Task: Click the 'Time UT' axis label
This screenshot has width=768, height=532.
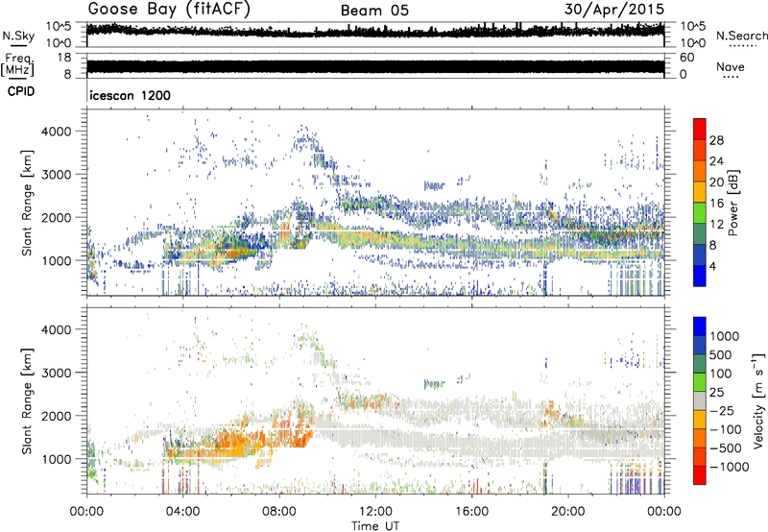Action: tap(375, 525)
